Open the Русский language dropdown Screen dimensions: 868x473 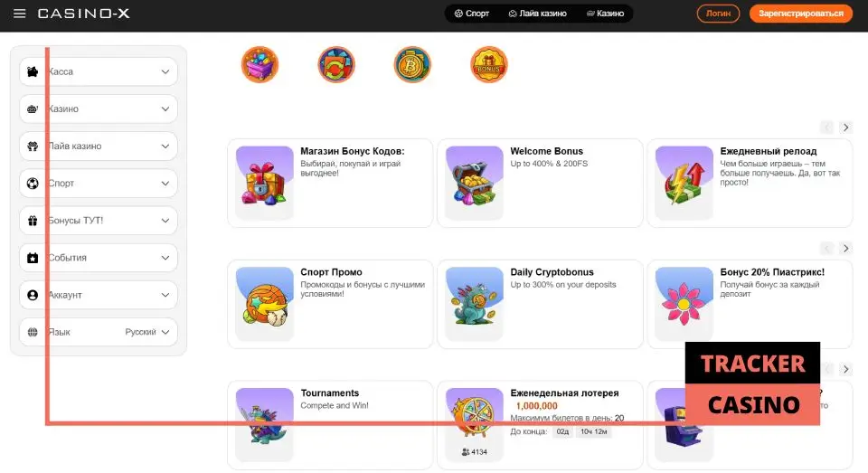(147, 332)
